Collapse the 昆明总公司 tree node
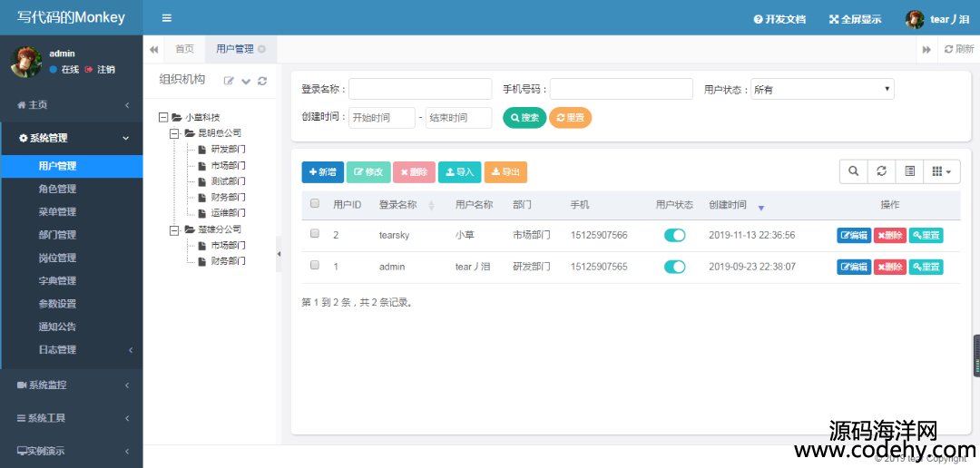Viewport: 980px width, 468px height. 173,133
